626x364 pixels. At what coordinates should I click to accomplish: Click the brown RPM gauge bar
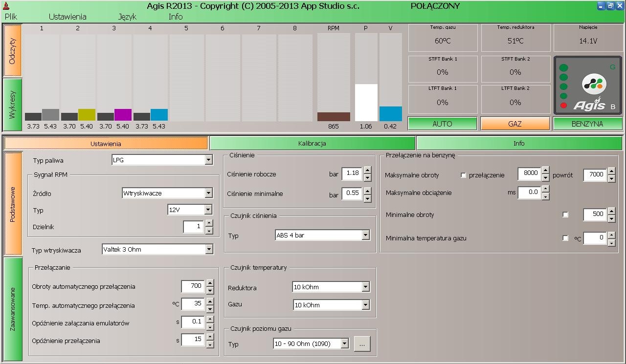(x=334, y=117)
